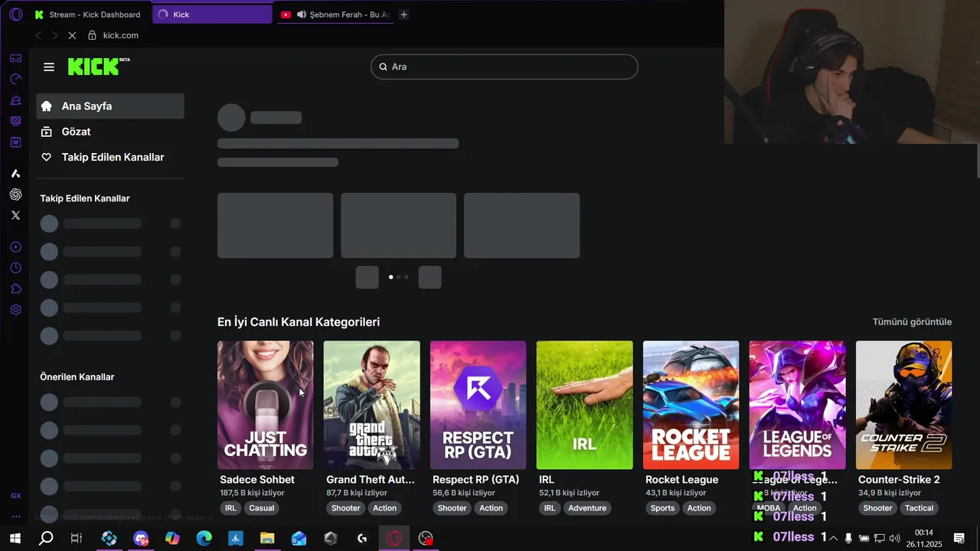980x551 pixels.
Task: Open Just Chatting category thumbnail
Action: (x=265, y=405)
